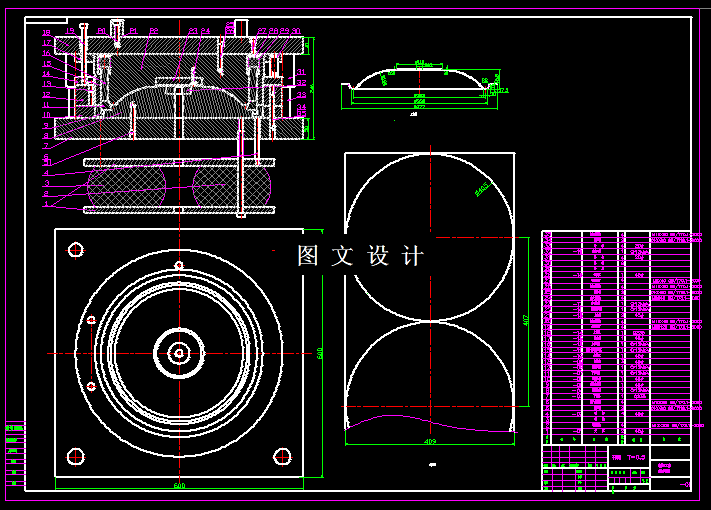Select part callout number 15
Image resolution: width=711 pixels, height=510 pixels.
[46, 63]
